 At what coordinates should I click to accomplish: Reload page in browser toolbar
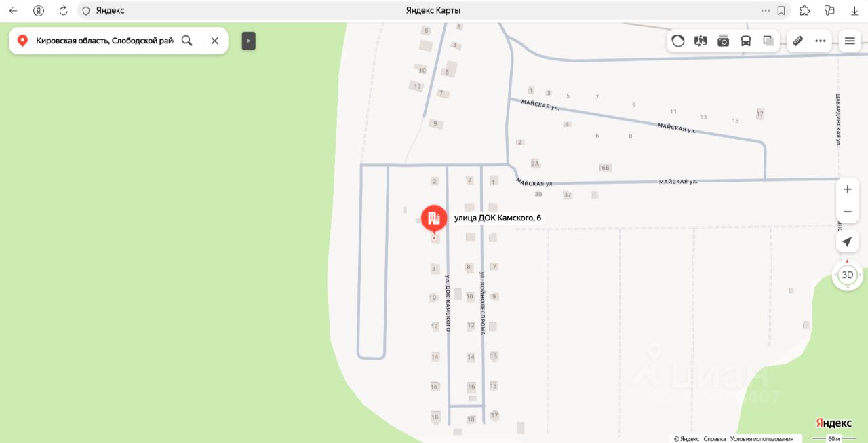click(63, 11)
